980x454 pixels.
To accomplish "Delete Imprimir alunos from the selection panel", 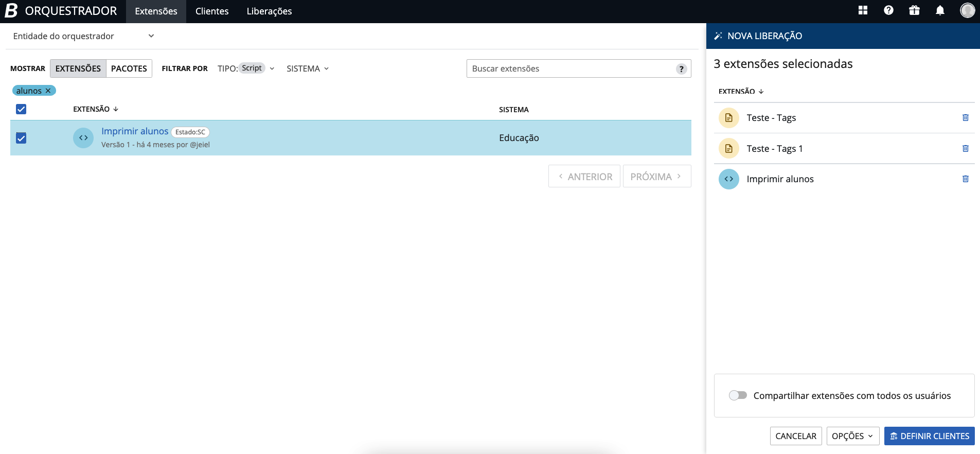I will [965, 179].
